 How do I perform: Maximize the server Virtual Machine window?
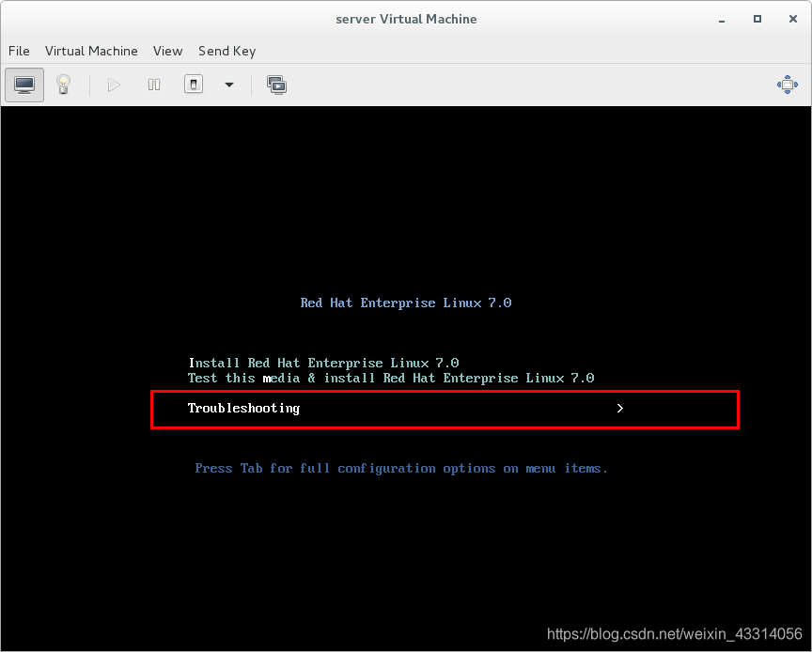(757, 19)
